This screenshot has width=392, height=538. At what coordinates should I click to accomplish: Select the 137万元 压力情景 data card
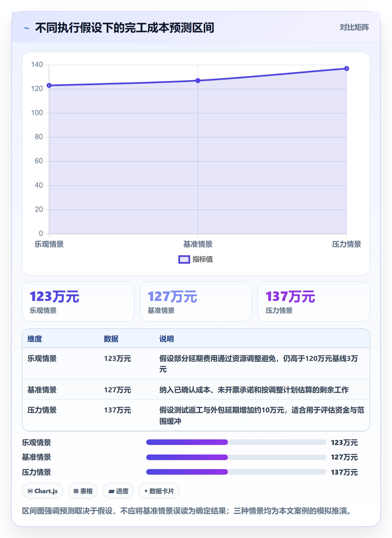pyautogui.click(x=314, y=302)
